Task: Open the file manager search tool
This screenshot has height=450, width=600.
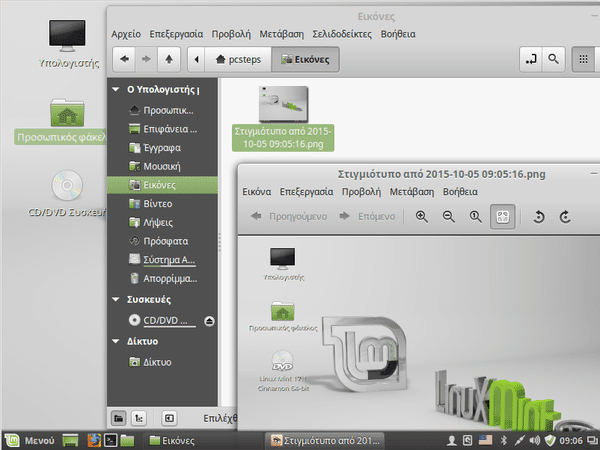Action: 553,59
